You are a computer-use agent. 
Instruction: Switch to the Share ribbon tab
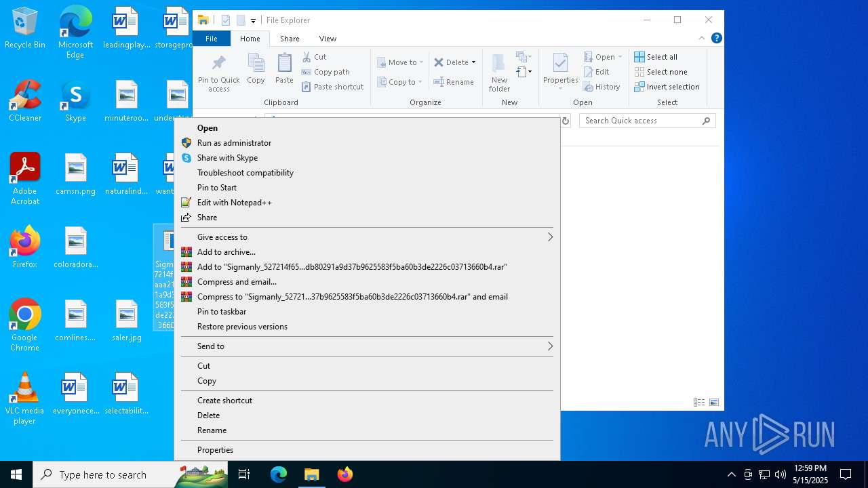pyautogui.click(x=290, y=39)
